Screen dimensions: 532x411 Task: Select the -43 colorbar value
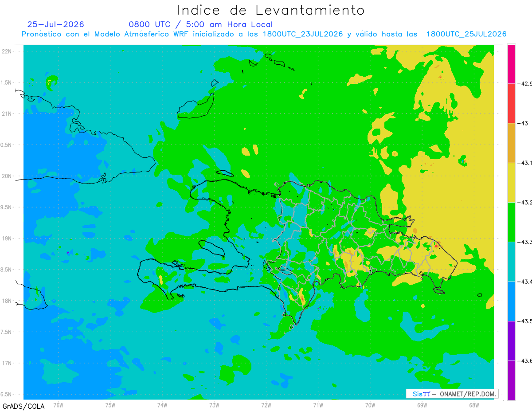[x=523, y=123]
